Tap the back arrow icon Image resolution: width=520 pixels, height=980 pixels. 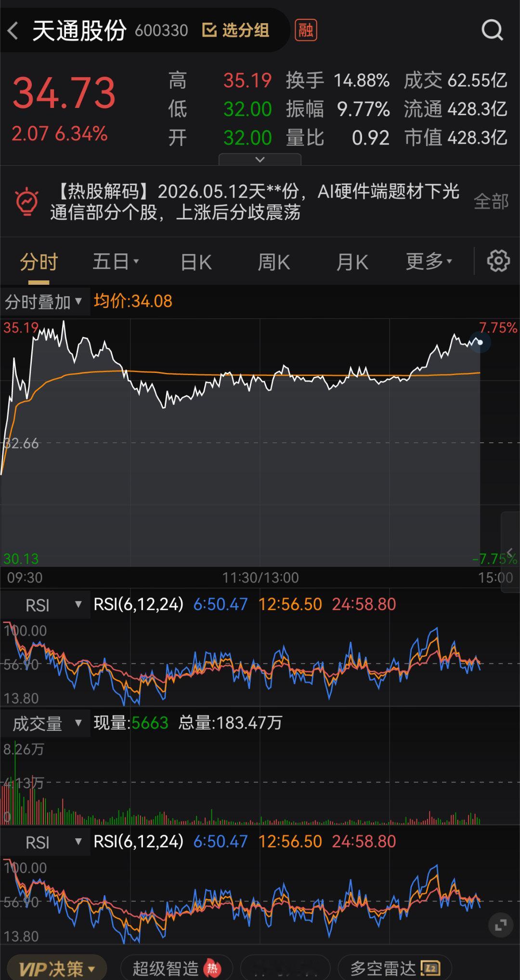[x=13, y=30]
